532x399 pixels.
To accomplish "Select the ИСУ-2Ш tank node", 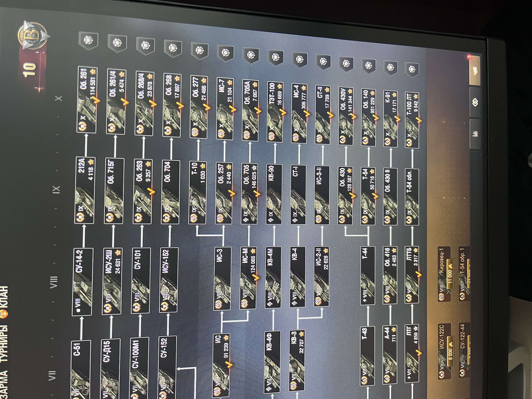I will pos(112,281).
